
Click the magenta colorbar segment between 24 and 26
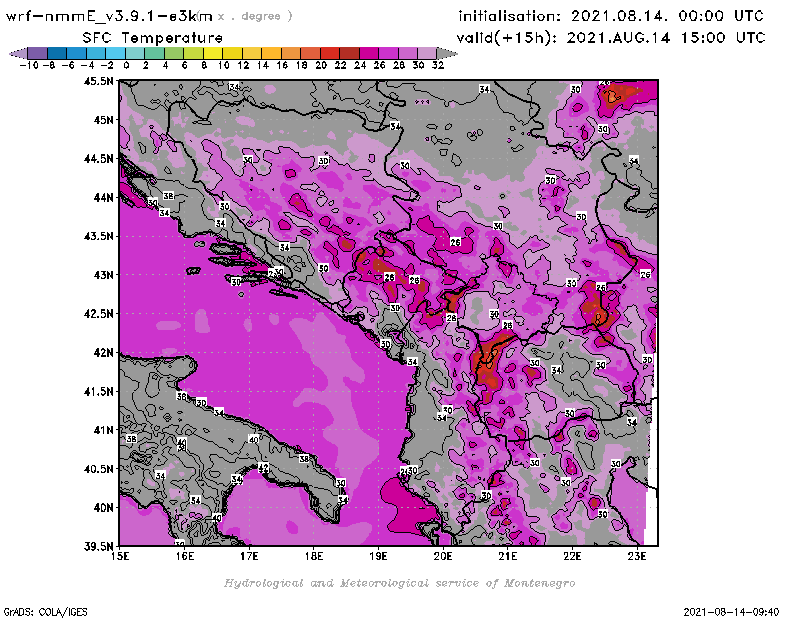(369, 53)
